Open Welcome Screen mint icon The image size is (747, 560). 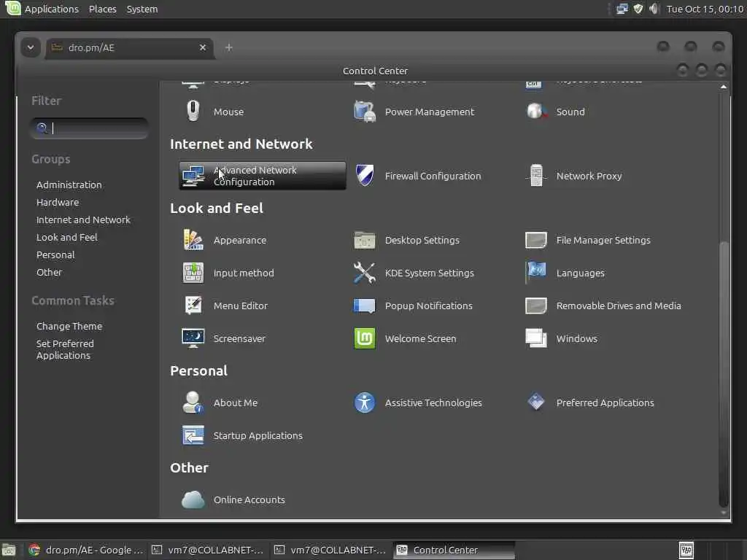click(x=365, y=338)
